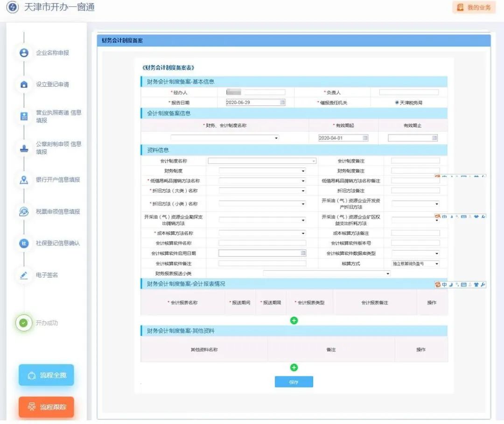This screenshot has width=504, height=424.
Task: Click the 企业名称申报 step icon
Action: click(24, 53)
